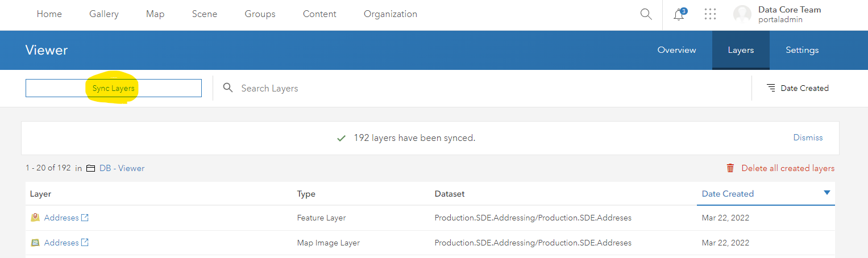Click the Sync Layers button
This screenshot has height=258, width=868.
tap(114, 88)
